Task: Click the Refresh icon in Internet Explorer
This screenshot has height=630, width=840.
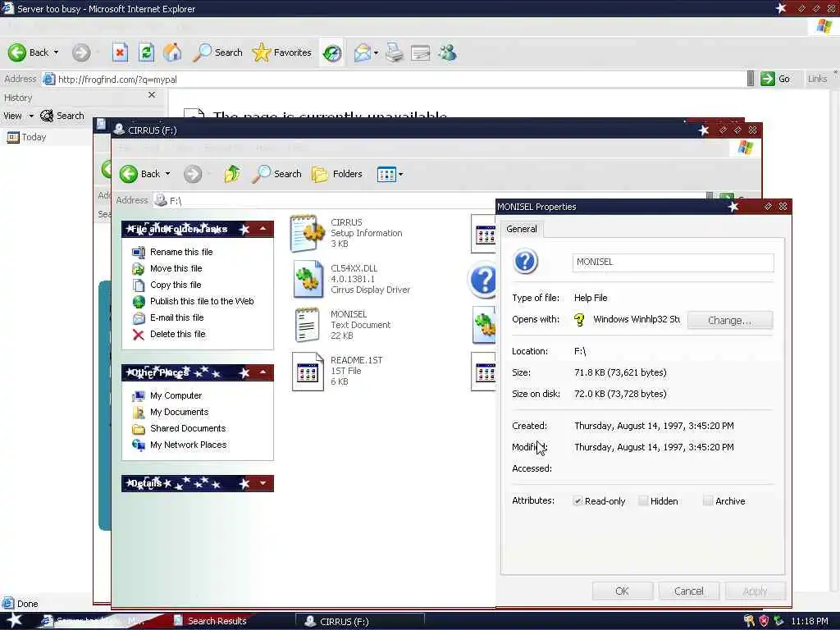Action: click(146, 52)
